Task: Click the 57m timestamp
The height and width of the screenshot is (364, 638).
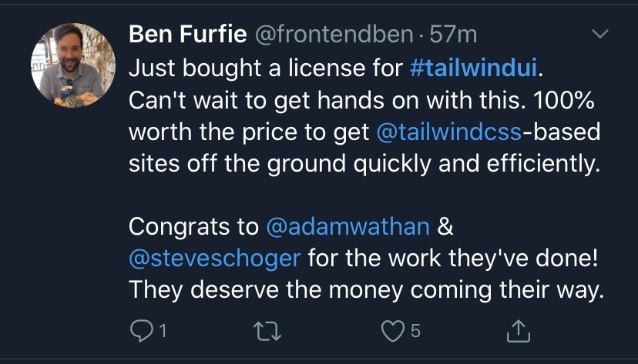Action: [455, 35]
